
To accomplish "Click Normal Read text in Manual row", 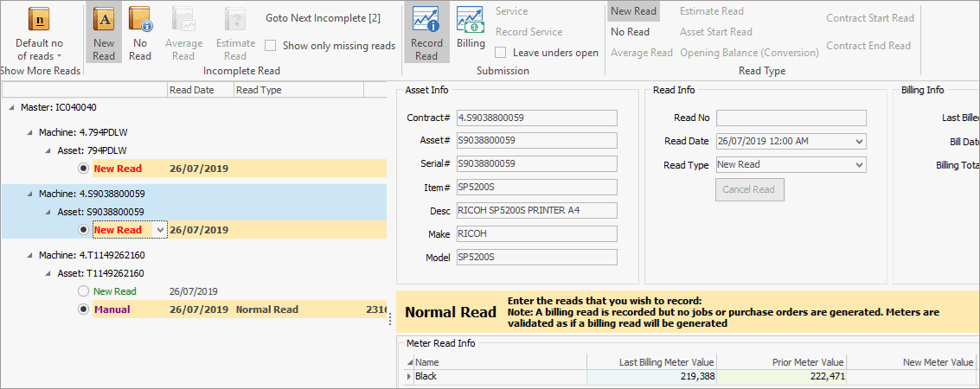I will [267, 309].
